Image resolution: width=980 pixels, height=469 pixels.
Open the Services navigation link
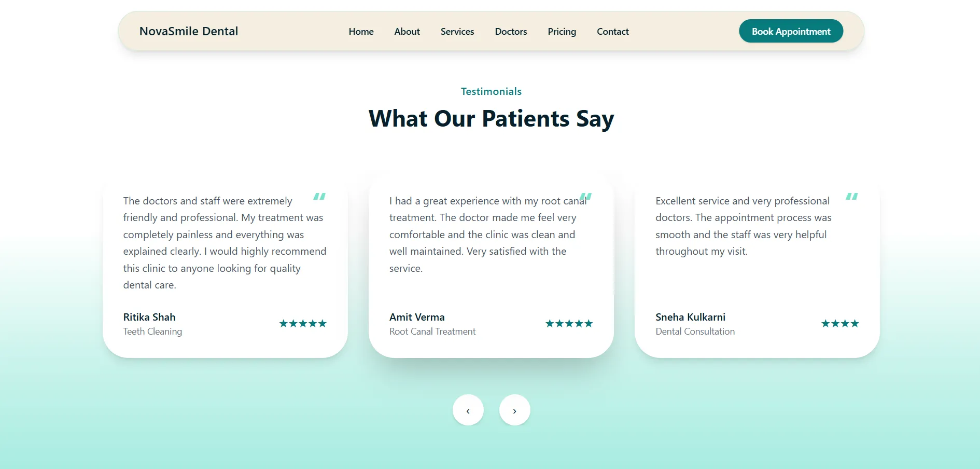coord(457,32)
